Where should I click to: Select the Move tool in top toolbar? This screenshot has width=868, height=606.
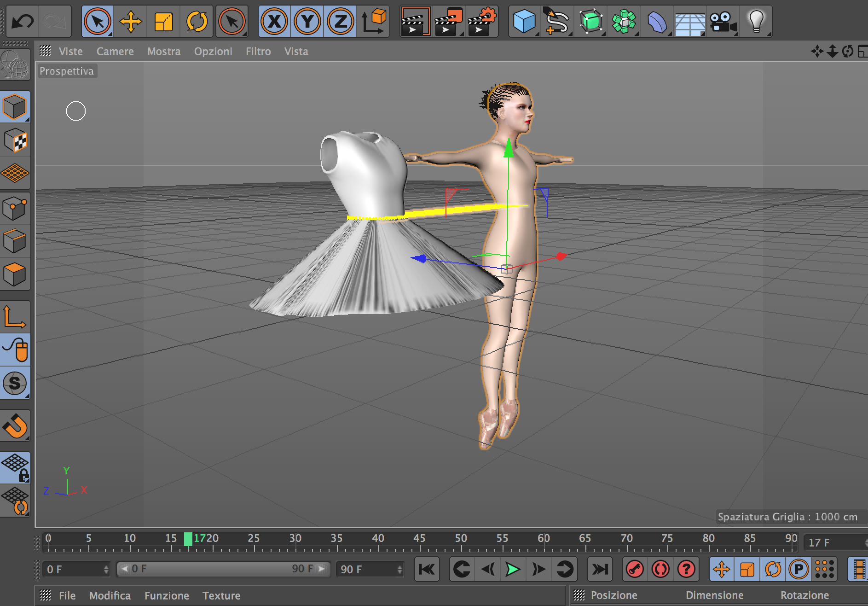[x=130, y=21]
